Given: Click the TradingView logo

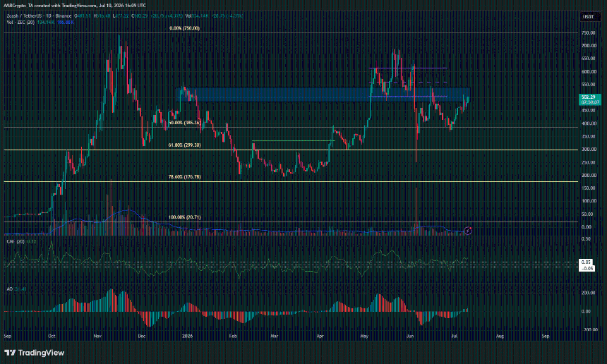Looking at the screenshot, I should (x=34, y=353).
